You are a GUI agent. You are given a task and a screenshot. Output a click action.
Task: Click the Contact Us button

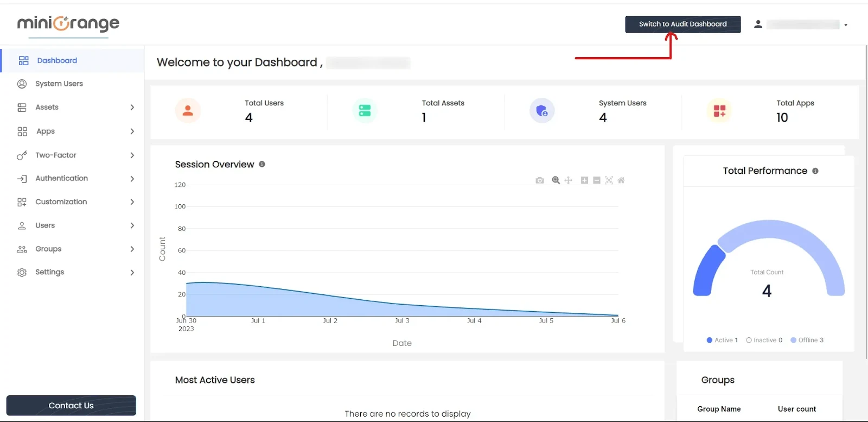(x=71, y=406)
